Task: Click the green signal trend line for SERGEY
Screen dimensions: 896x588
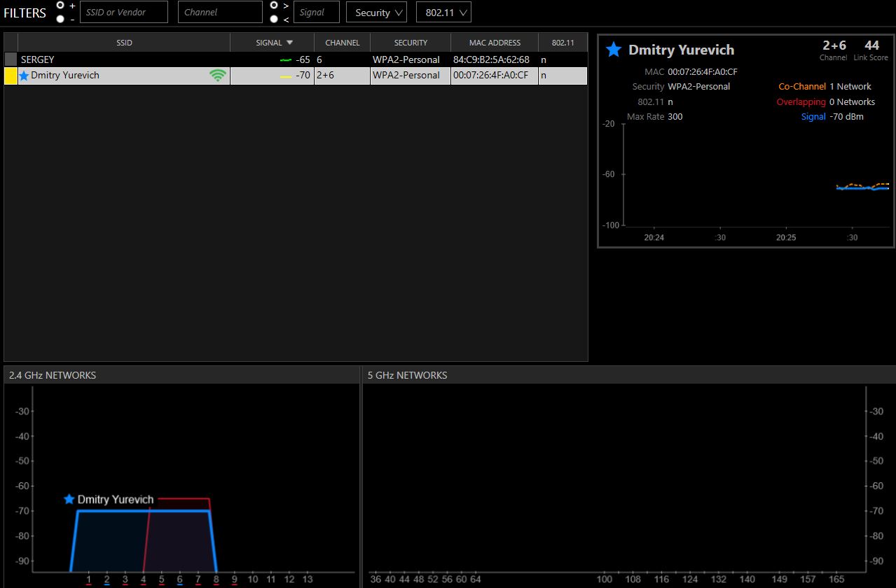Action: coord(286,60)
